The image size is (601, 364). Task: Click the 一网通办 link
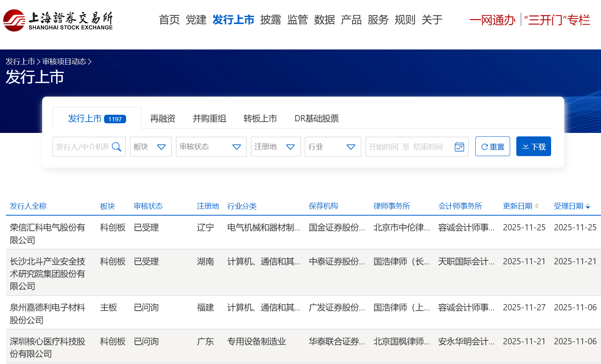492,20
